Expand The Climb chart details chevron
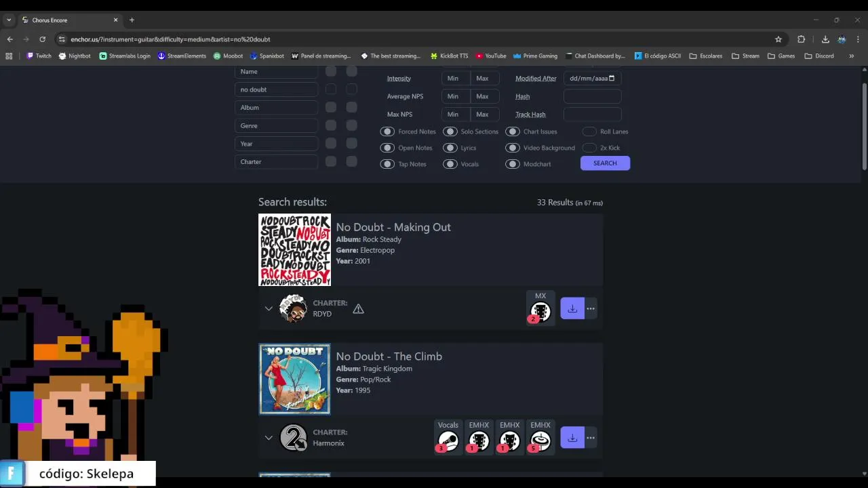 tap(269, 438)
